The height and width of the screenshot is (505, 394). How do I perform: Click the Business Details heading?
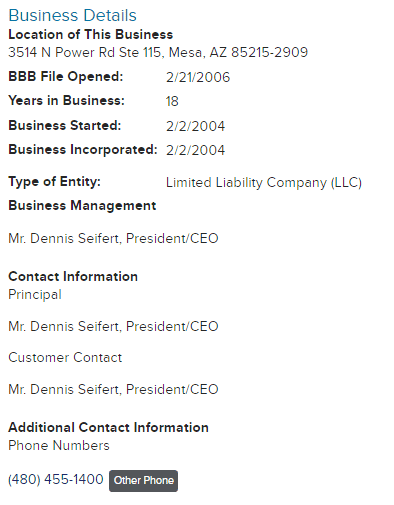(x=72, y=15)
